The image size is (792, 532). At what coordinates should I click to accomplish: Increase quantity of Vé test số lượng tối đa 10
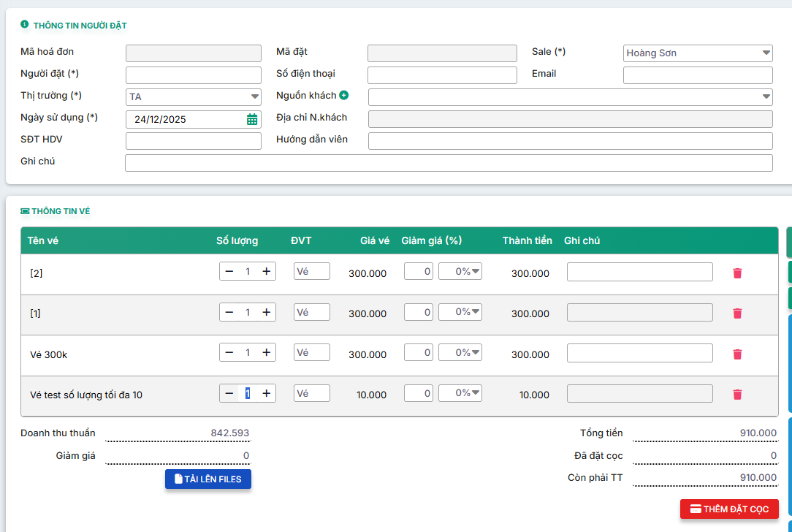click(267, 394)
